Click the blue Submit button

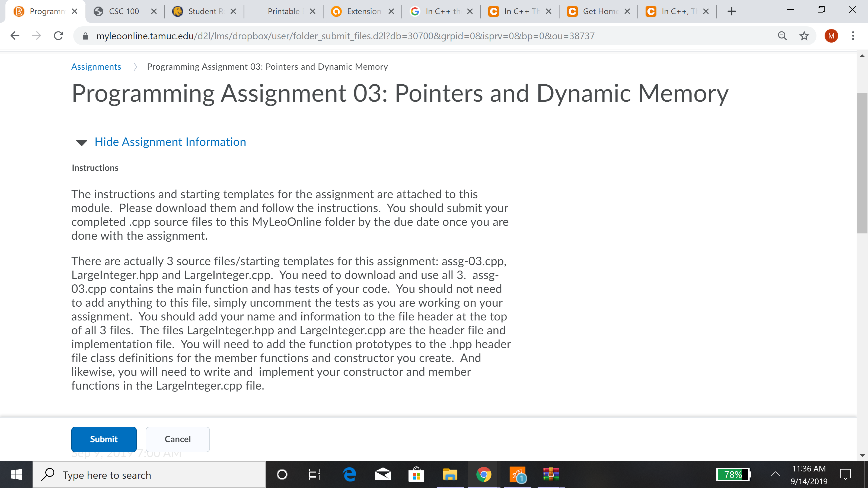pyautogui.click(x=104, y=439)
